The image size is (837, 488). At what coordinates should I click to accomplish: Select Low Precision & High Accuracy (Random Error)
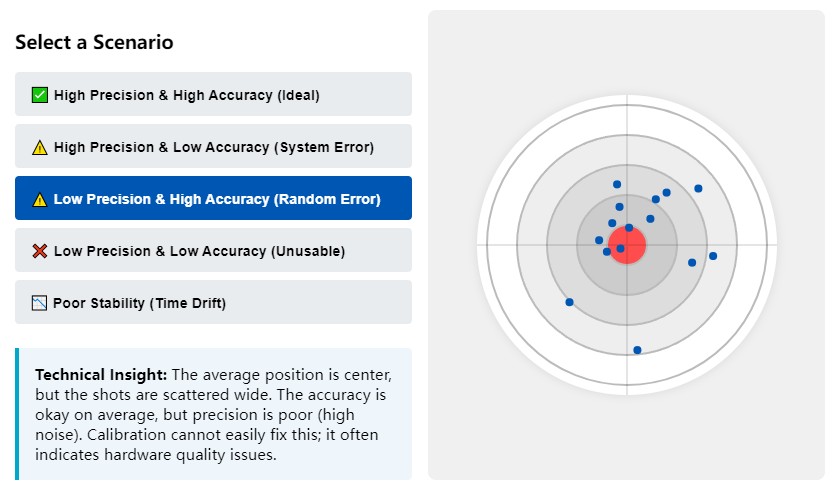(x=213, y=199)
